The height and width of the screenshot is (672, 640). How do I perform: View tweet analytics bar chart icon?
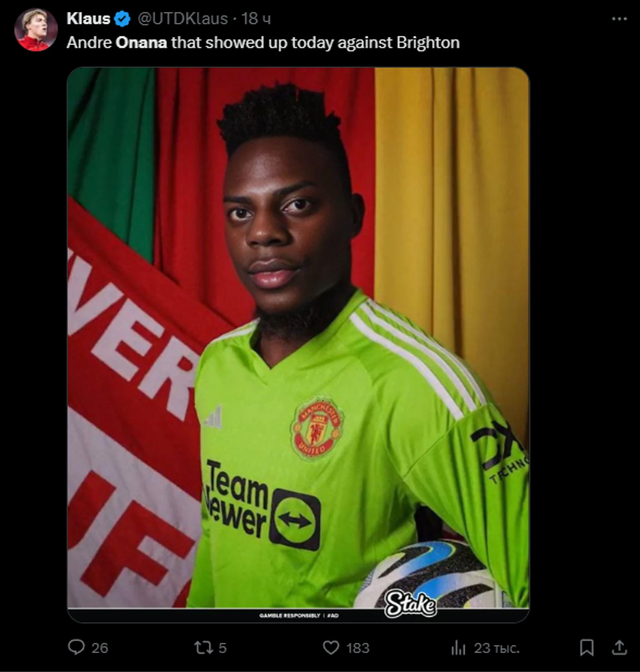458,648
